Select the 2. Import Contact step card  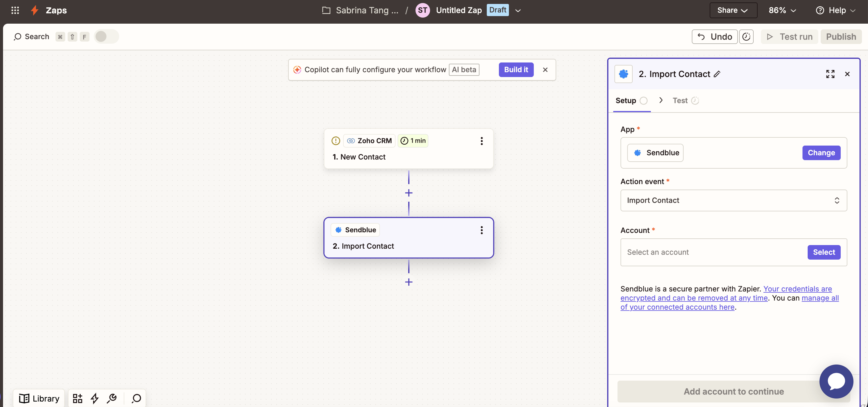click(409, 238)
